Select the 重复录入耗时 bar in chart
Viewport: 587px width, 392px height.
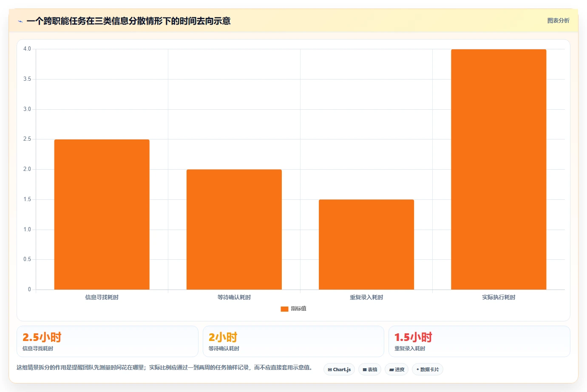[366, 244]
